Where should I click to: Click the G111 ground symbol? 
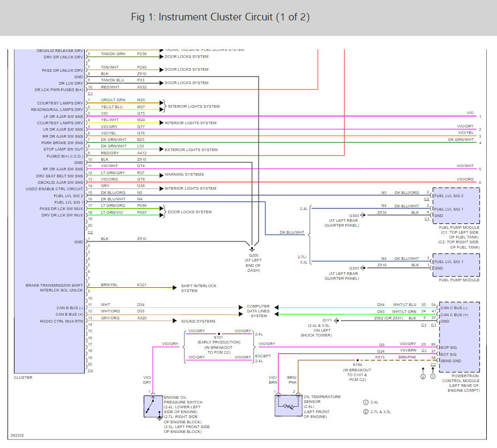pos(336,320)
